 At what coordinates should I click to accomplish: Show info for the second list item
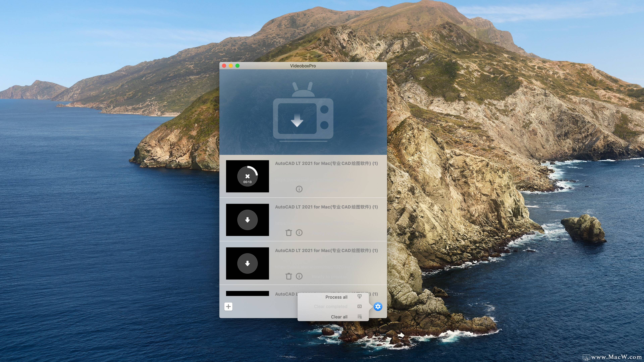point(299,233)
